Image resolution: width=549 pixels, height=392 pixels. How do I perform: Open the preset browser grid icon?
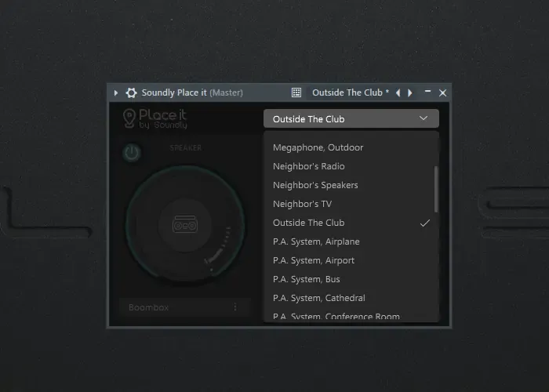click(x=296, y=93)
